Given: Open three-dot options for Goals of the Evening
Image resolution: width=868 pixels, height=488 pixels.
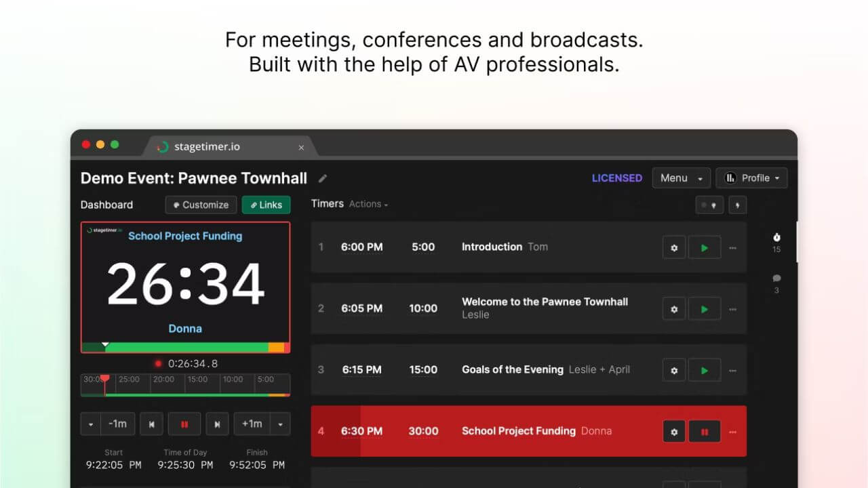Looking at the screenshot, I should click(x=732, y=370).
